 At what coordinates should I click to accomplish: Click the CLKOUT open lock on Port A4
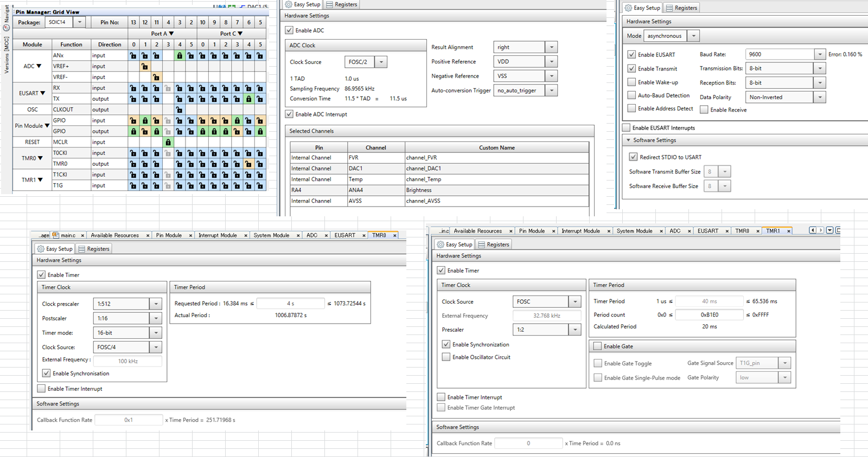coord(180,110)
